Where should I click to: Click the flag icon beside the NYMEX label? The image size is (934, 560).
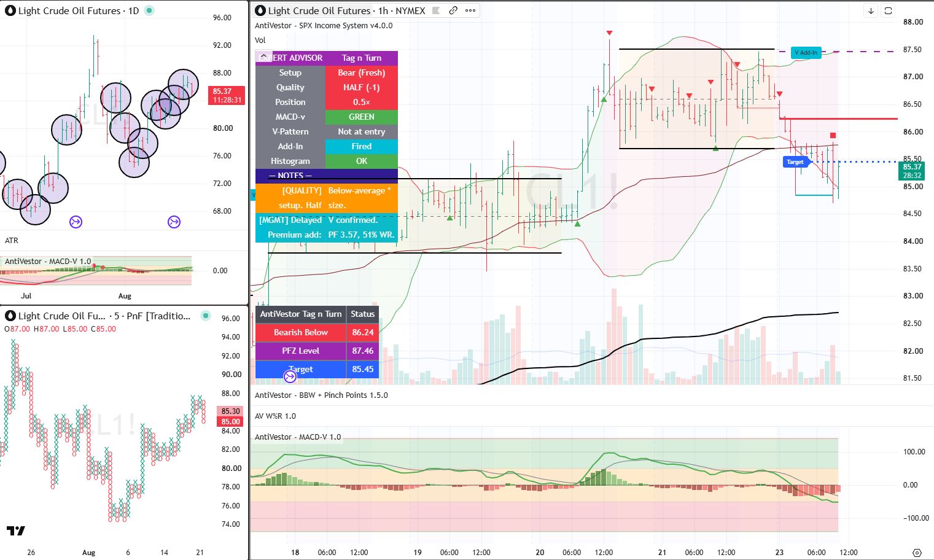(x=436, y=10)
